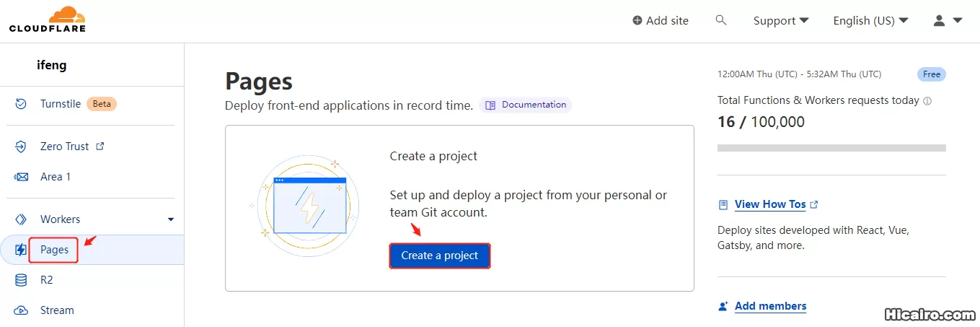This screenshot has width=980, height=327.
Task: Open the Documentation link
Action: 526,105
